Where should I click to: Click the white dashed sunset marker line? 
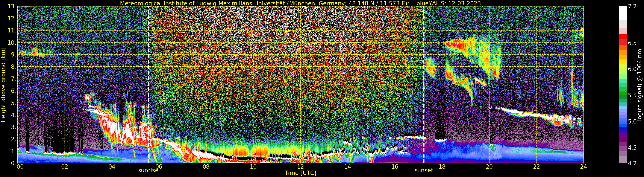(x=424, y=85)
